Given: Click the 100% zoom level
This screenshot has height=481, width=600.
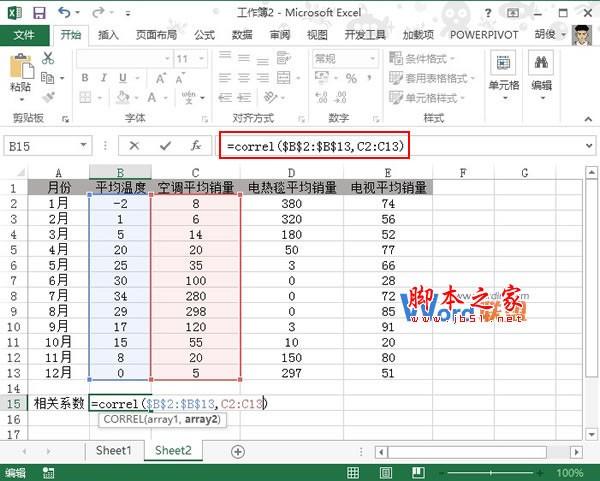Looking at the screenshot, I should click(570, 473).
